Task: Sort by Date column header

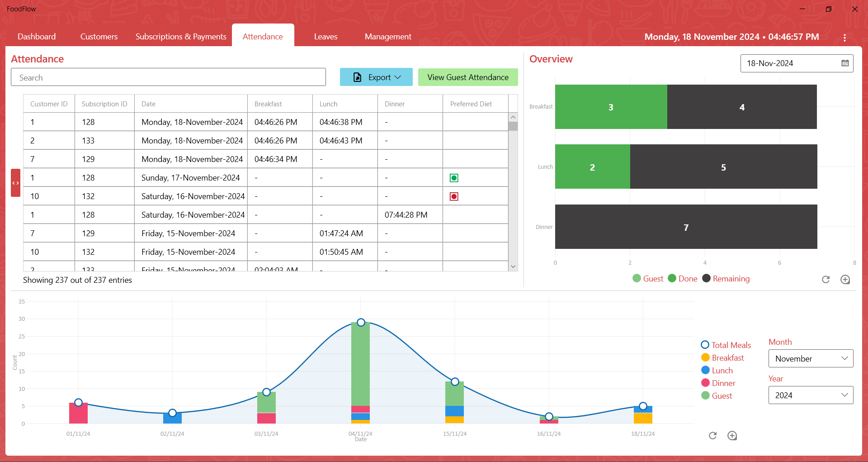Action: (191, 104)
